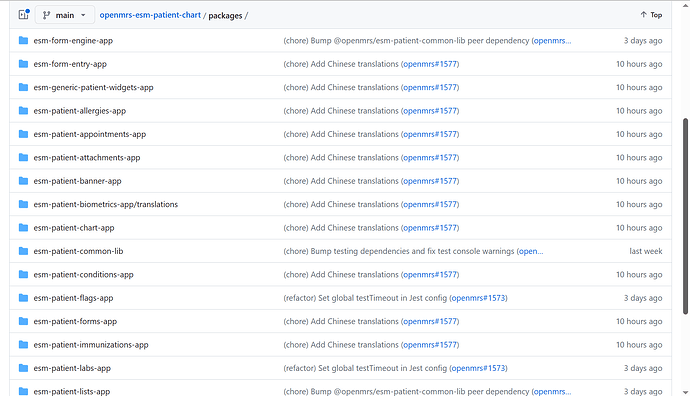Click the packages breadcrumb text
Viewport: 690px width, 396px height.
225,15
